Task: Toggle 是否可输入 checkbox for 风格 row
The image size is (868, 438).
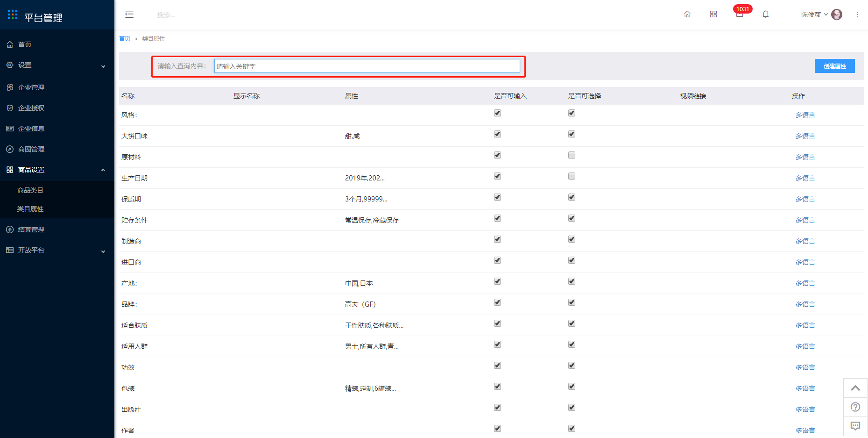Action: (497, 113)
